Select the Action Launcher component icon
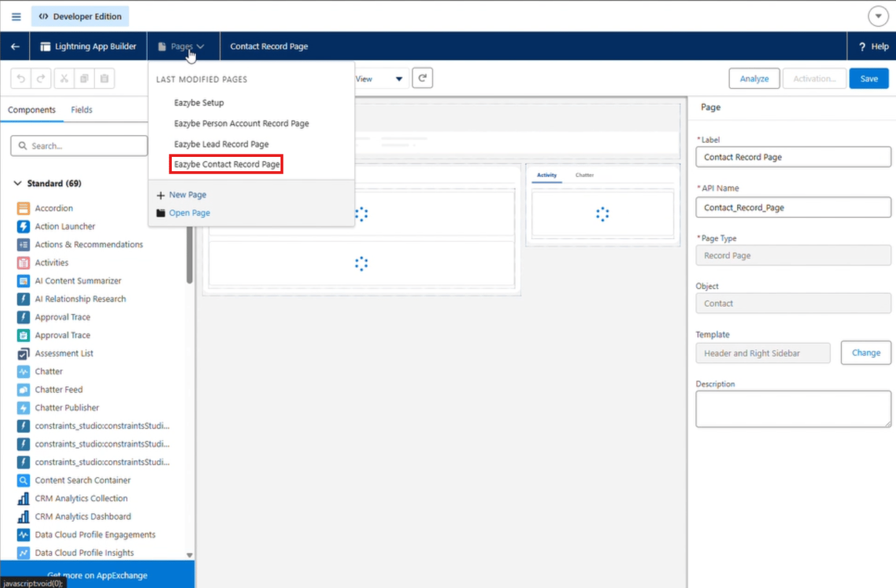Viewport: 896px width, 588px height. (x=23, y=226)
